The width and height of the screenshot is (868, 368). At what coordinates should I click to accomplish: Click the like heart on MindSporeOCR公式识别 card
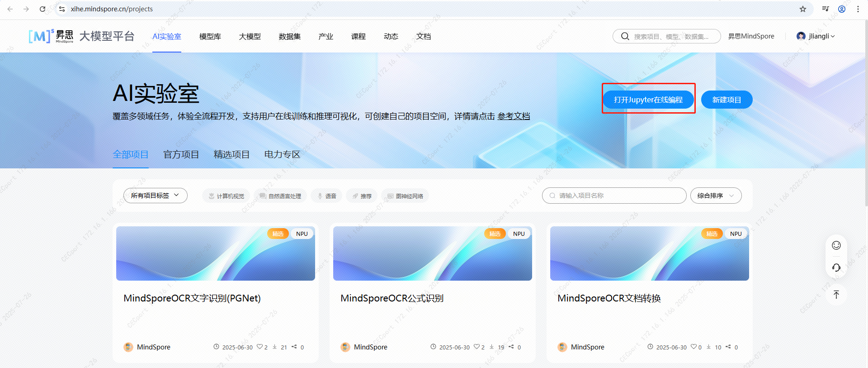tap(476, 347)
